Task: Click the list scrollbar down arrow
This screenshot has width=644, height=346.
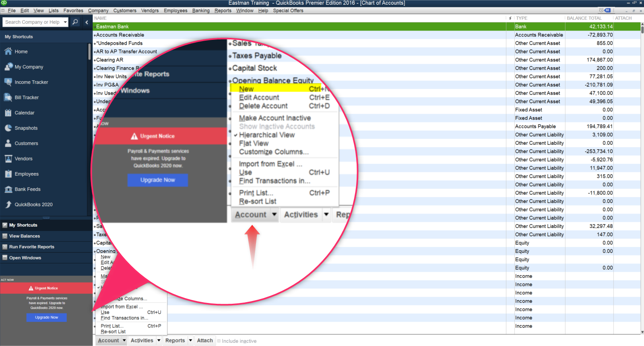Action: coord(642,332)
